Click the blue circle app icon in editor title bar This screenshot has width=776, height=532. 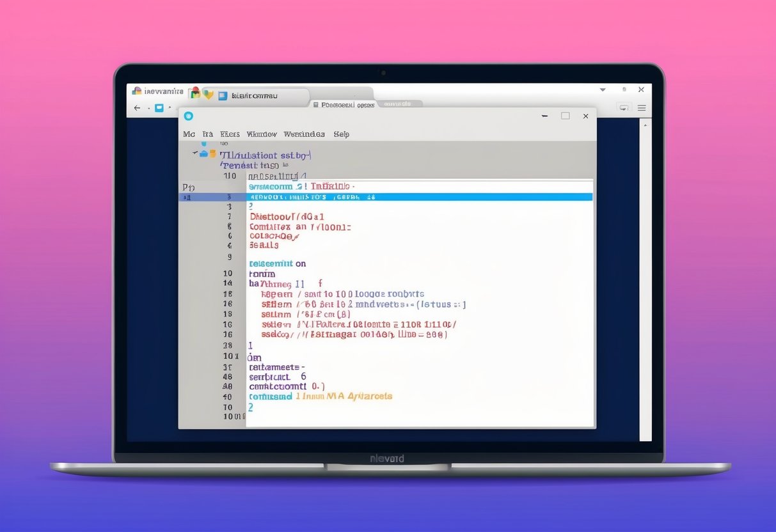tap(188, 116)
